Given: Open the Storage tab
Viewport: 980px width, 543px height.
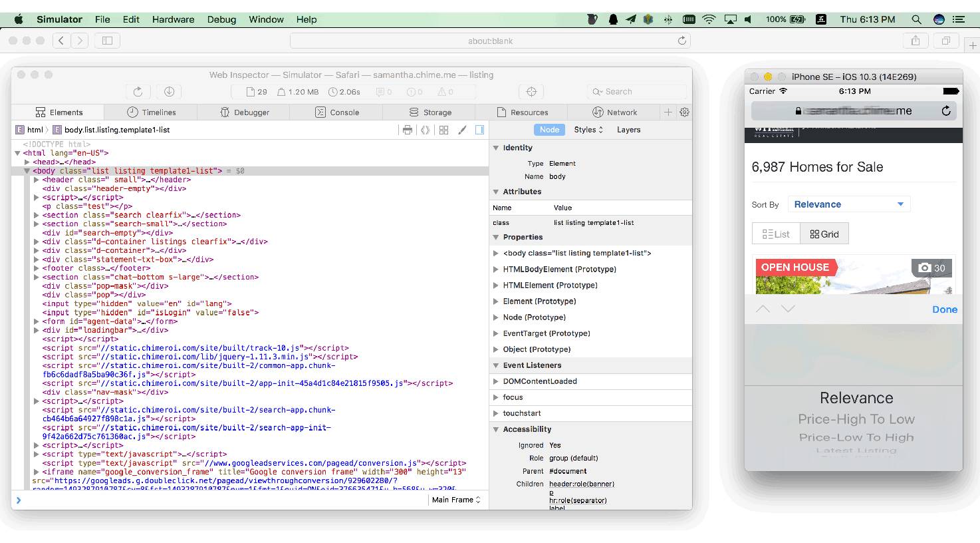Looking at the screenshot, I should pyautogui.click(x=430, y=112).
